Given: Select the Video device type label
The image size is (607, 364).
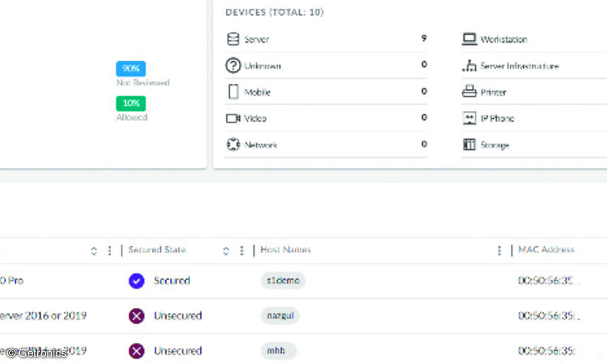Looking at the screenshot, I should pyautogui.click(x=255, y=119).
